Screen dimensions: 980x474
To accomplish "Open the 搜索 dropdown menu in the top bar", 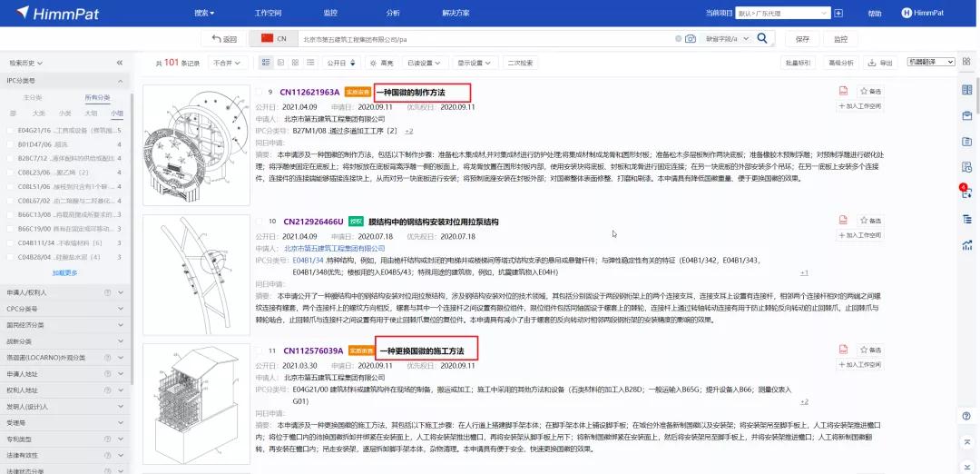I will (204, 13).
